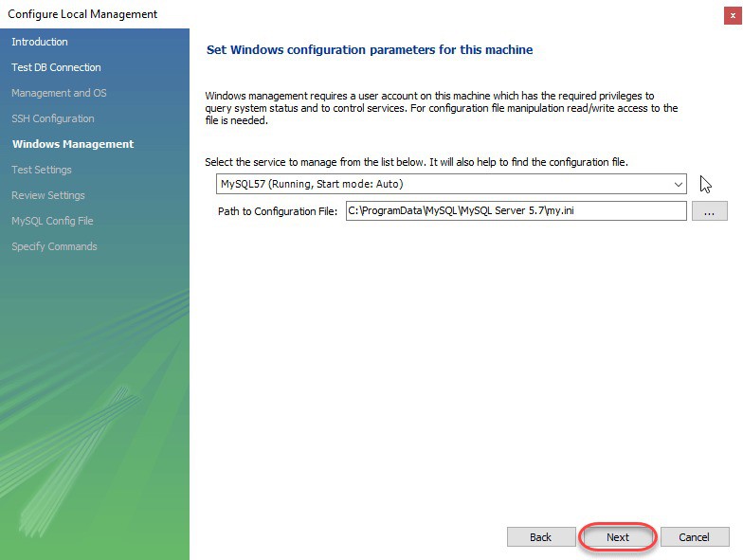
Task: Select the Management and OS step
Action: click(x=59, y=93)
